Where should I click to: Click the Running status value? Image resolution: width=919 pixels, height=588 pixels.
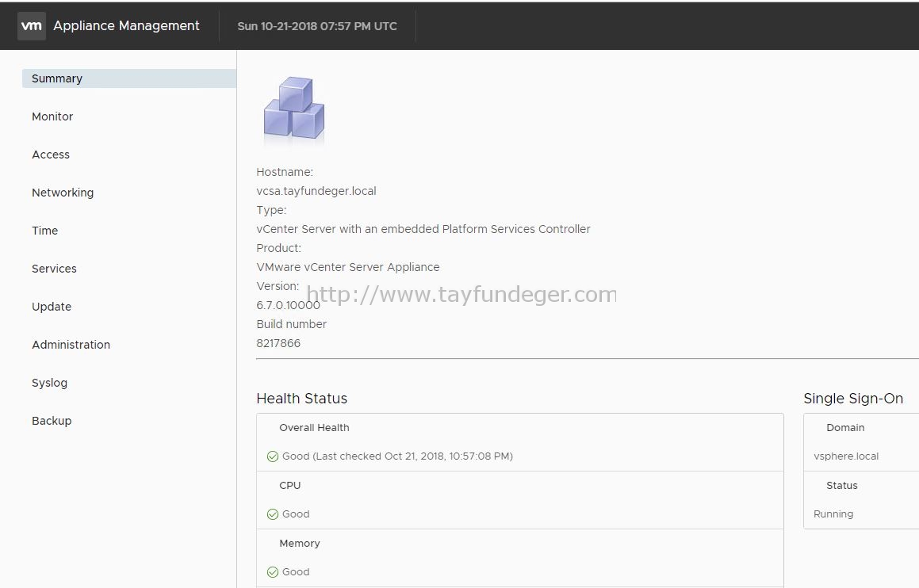pyautogui.click(x=833, y=514)
